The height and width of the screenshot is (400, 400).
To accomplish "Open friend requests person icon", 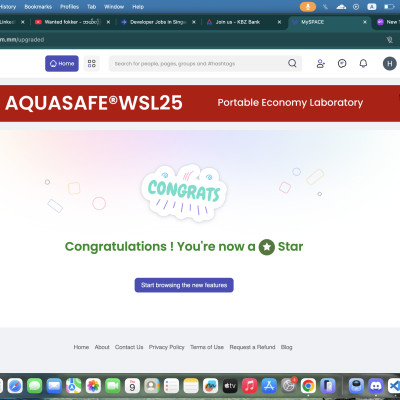I will coord(321,63).
